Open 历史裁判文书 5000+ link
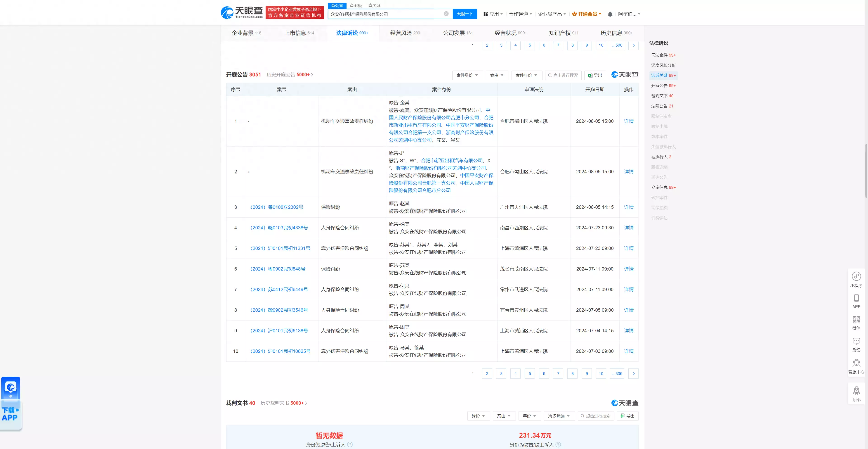The image size is (868, 449). point(284,403)
